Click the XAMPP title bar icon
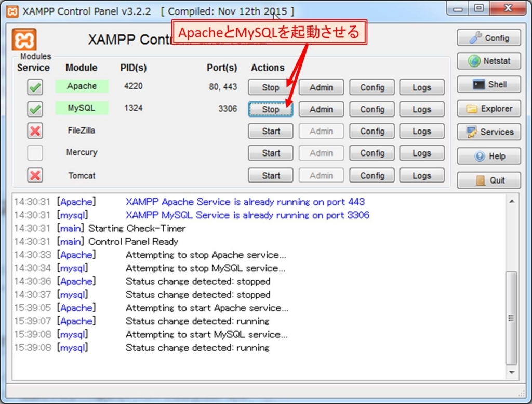Viewport: 532px width, 404px height. click(12, 11)
